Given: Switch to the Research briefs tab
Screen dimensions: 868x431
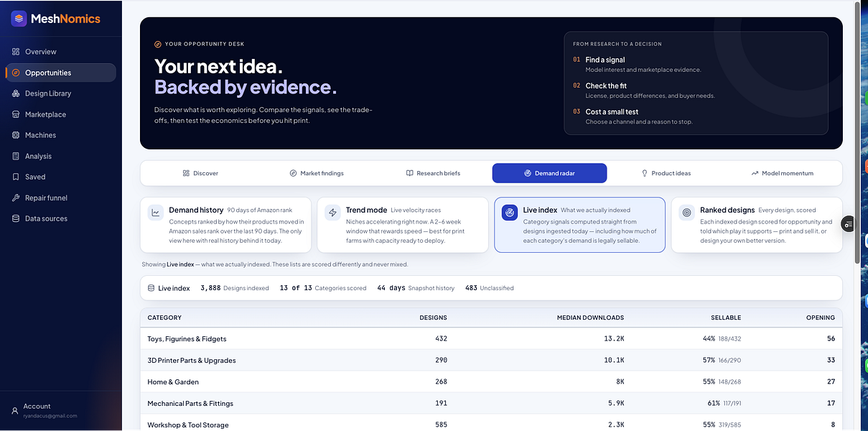Looking at the screenshot, I should 433,173.
